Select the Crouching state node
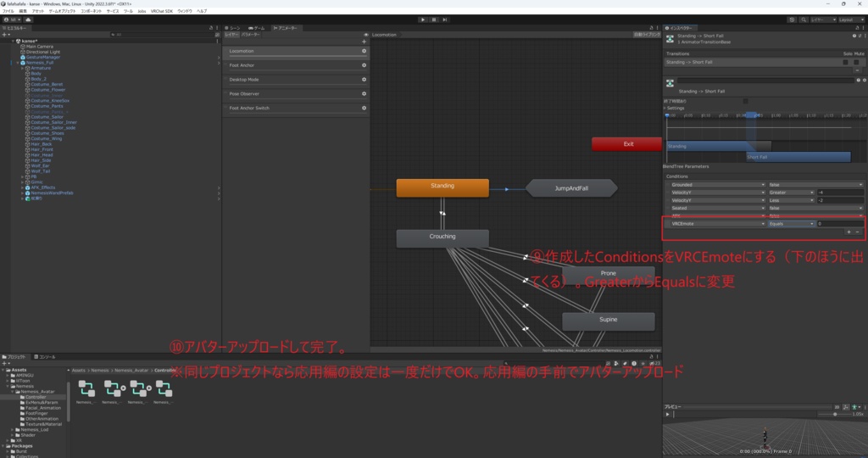The image size is (868, 458). pyautogui.click(x=442, y=238)
